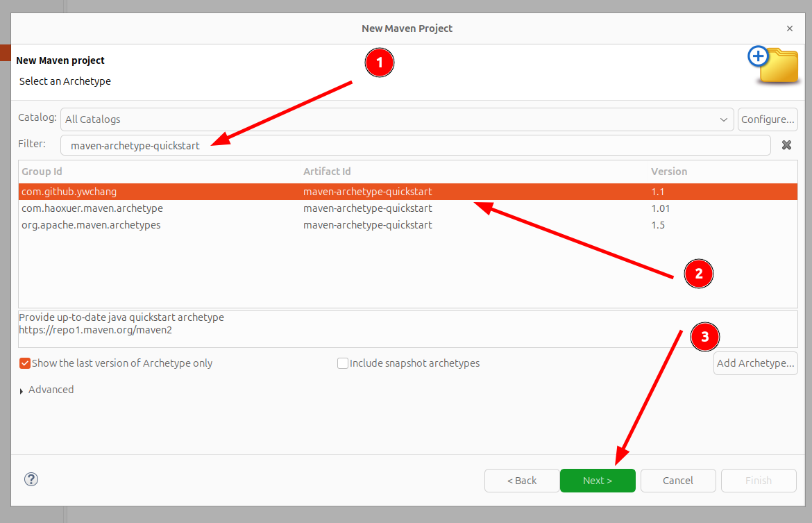Proceed with the Next button
Image resolution: width=812 pixels, height=523 pixels.
(598, 481)
